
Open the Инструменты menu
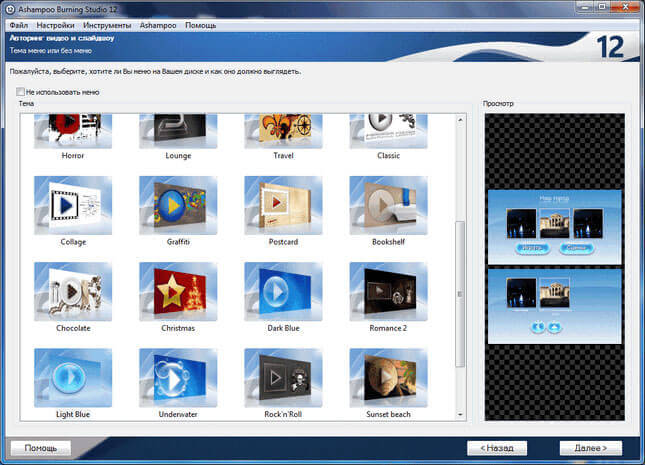coord(107,26)
